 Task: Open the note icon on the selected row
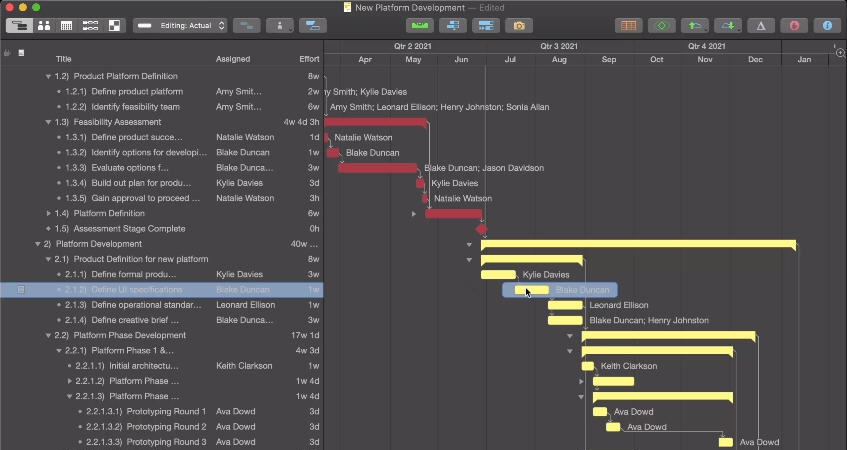tap(21, 290)
